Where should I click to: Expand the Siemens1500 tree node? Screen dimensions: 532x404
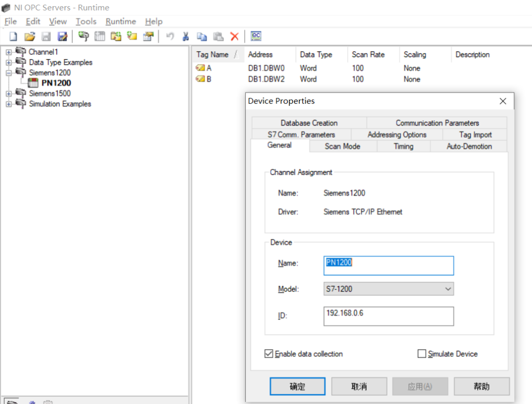[x=9, y=94]
